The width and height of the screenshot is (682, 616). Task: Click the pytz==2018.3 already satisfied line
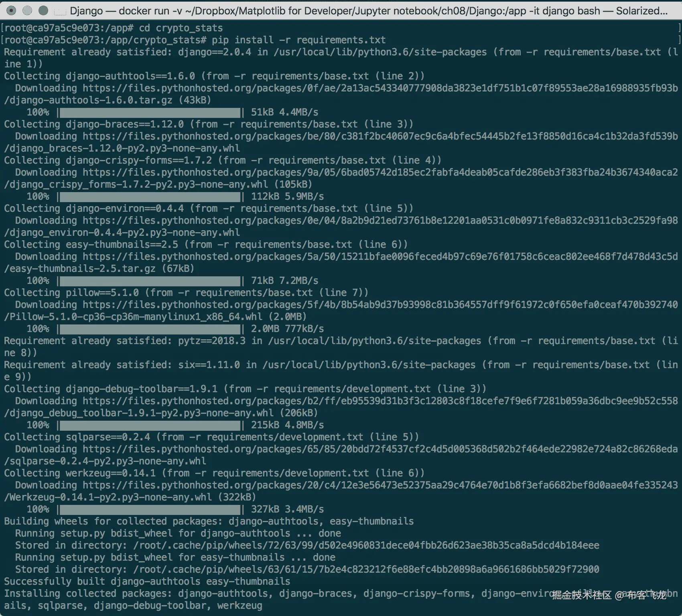341,347
